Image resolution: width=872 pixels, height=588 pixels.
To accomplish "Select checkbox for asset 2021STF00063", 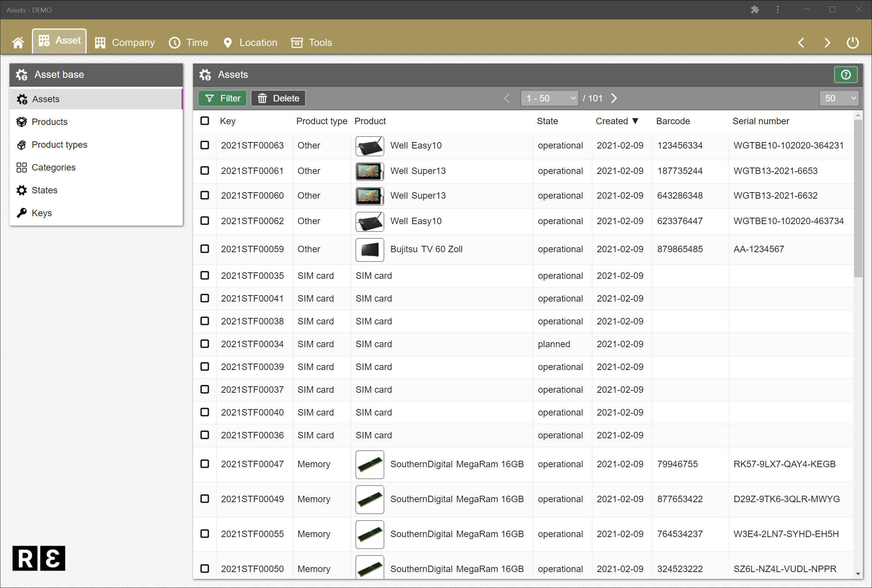I will (205, 145).
